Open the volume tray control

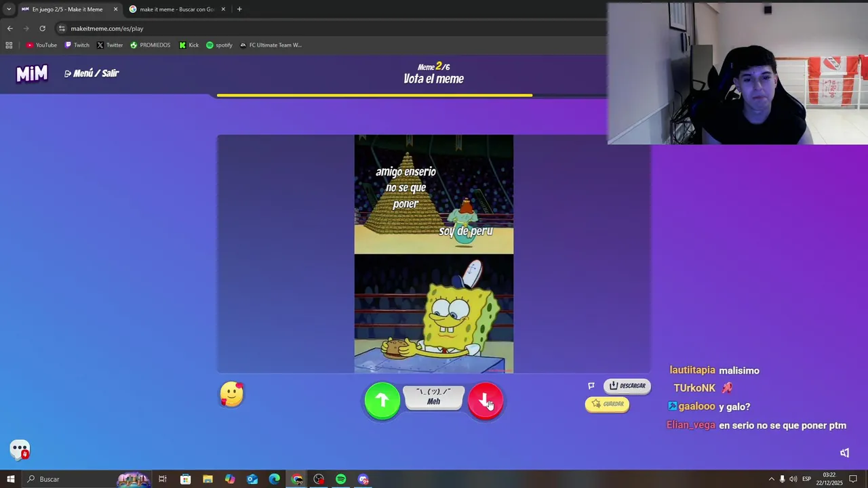[793, 479]
